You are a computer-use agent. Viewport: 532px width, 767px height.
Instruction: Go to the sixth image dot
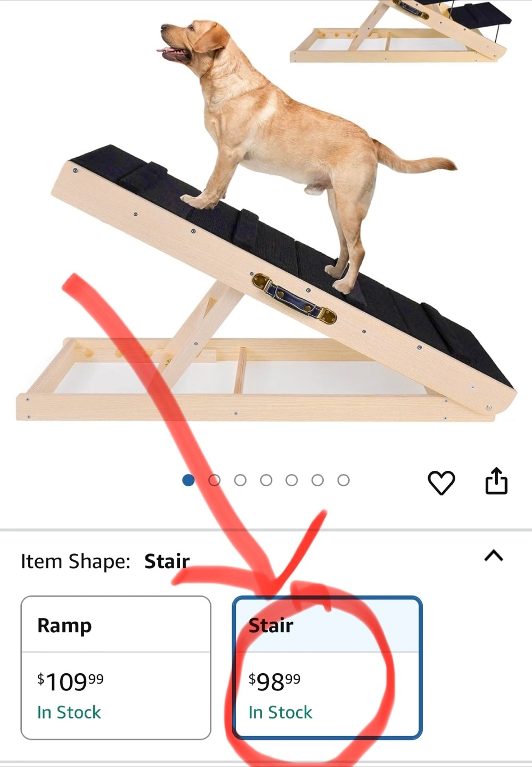tap(317, 480)
